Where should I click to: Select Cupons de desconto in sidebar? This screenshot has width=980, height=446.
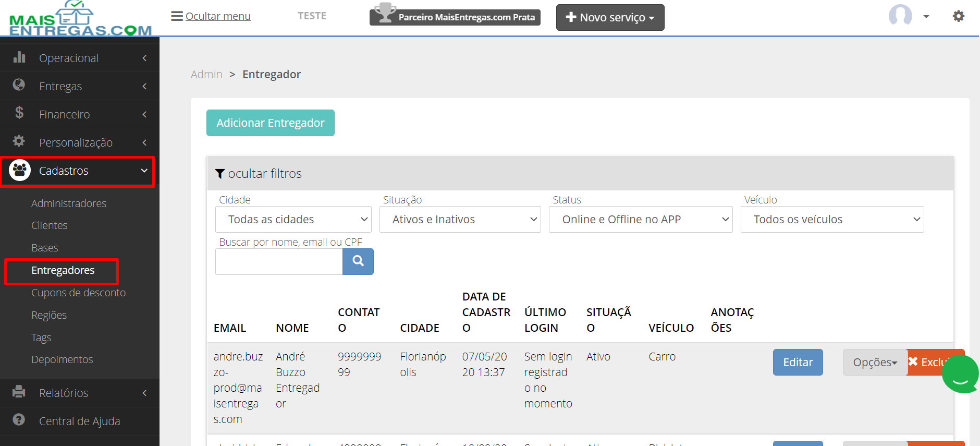(x=79, y=293)
